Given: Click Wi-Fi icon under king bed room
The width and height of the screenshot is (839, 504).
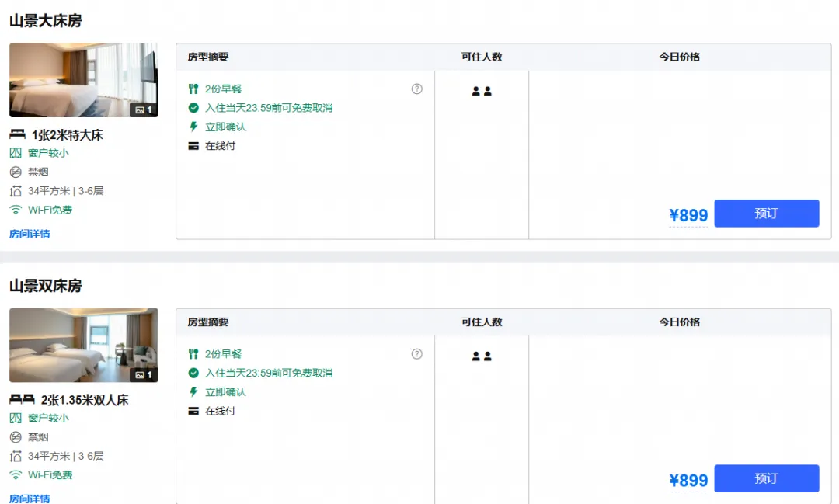Looking at the screenshot, I should click(x=16, y=210).
